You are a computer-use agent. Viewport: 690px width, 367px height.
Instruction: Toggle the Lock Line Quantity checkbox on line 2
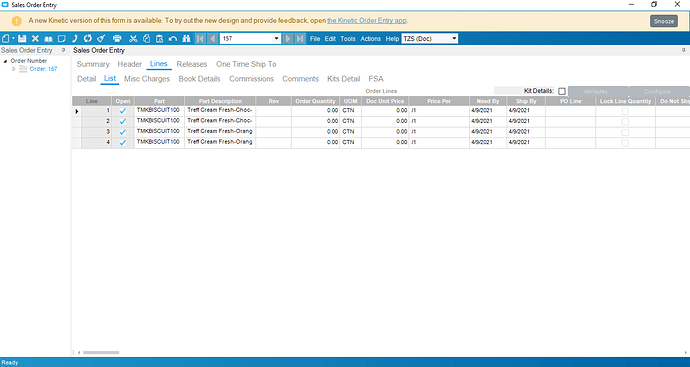(x=625, y=122)
